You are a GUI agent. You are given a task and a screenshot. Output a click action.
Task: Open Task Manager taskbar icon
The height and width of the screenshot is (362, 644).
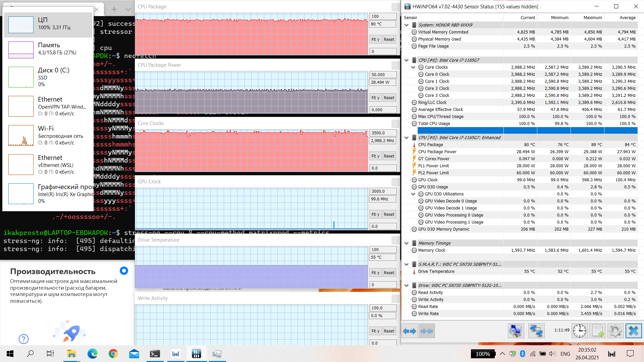pos(217,354)
